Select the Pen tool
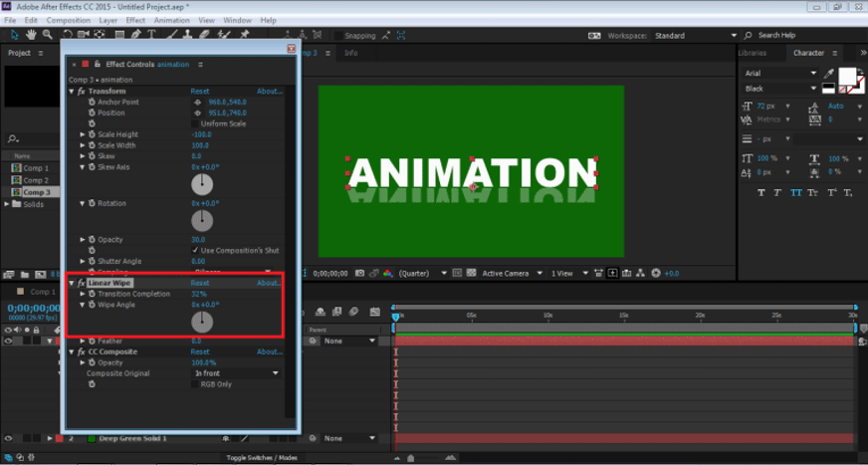This screenshot has height=465, width=868. (135, 35)
